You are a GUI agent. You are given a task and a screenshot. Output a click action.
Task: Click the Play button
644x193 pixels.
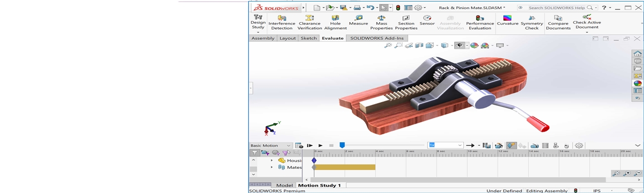point(320,145)
